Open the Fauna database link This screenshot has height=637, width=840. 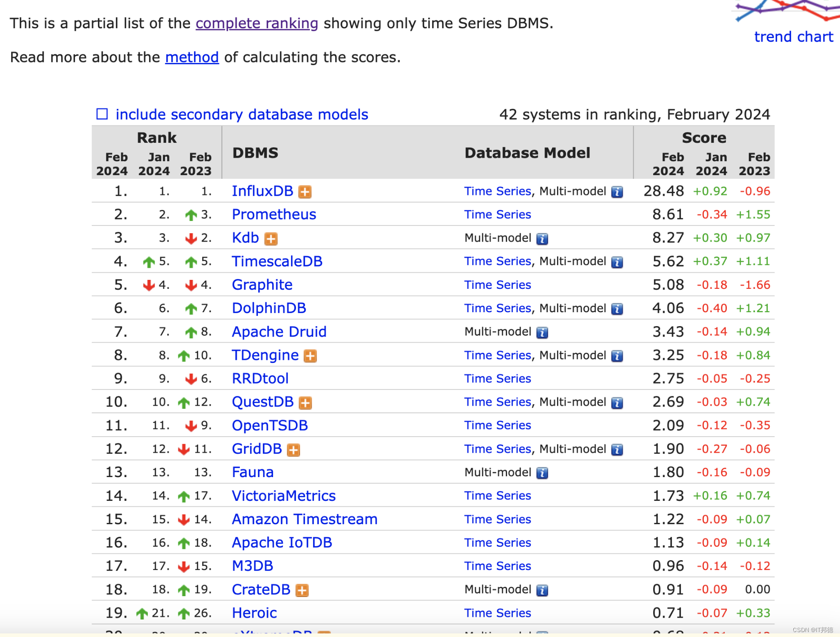click(x=252, y=472)
